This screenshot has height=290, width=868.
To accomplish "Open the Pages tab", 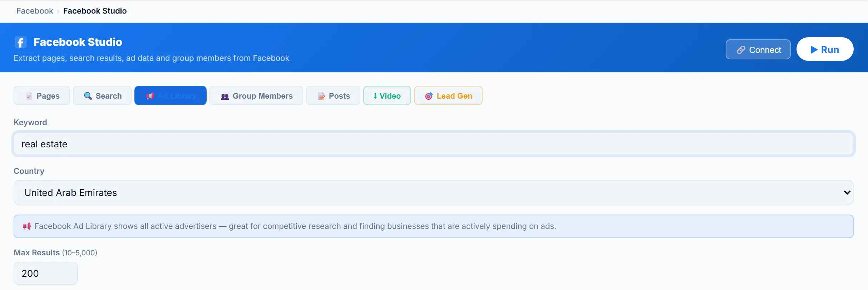I will click(x=42, y=95).
